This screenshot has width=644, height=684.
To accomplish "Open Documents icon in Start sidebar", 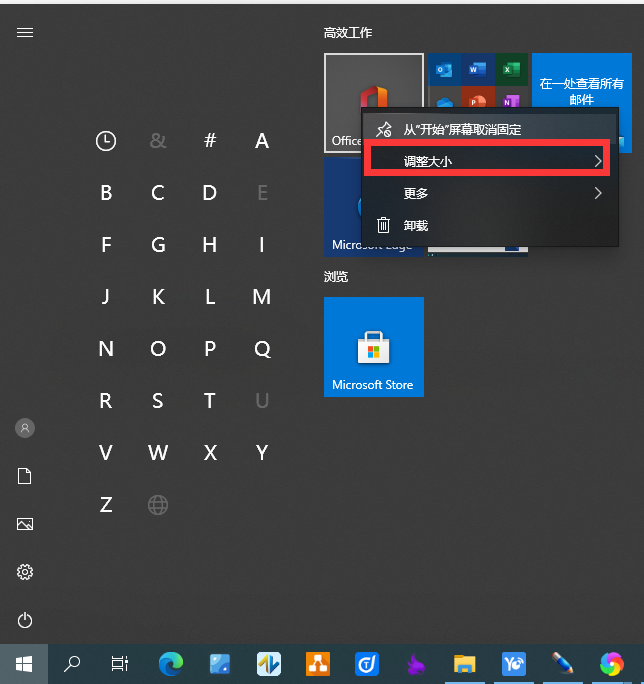I will 25,476.
